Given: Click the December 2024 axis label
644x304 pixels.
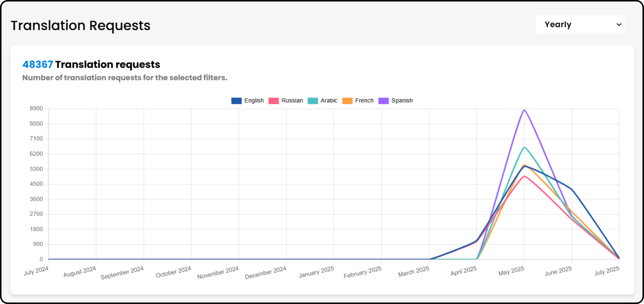Looking at the screenshot, I should tap(266, 272).
